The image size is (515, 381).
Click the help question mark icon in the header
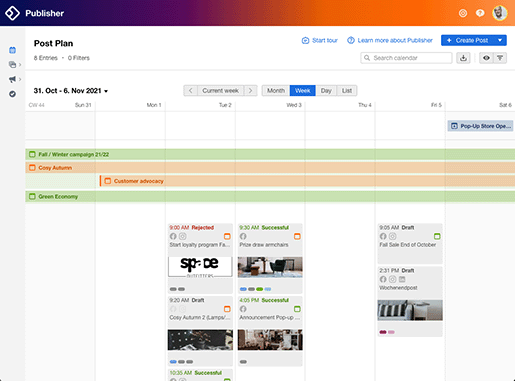[x=480, y=13]
